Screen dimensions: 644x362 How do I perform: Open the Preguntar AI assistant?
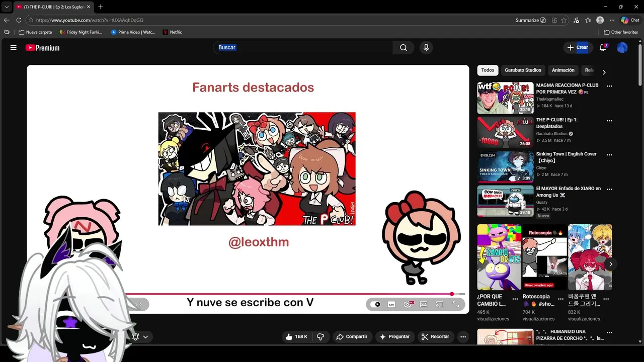tap(394, 337)
